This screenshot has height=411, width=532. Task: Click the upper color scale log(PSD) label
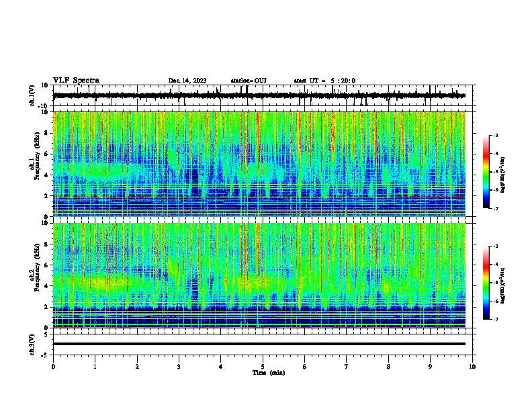[504, 175]
